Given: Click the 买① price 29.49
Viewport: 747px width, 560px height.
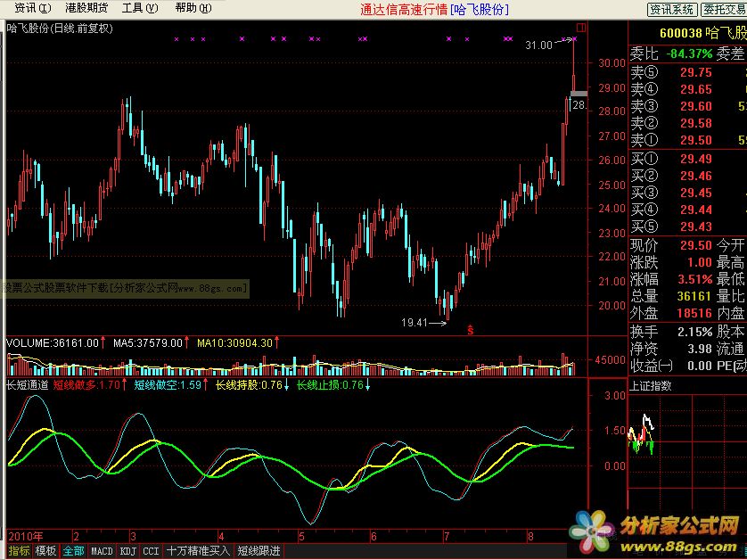Looking at the screenshot, I should [x=695, y=159].
